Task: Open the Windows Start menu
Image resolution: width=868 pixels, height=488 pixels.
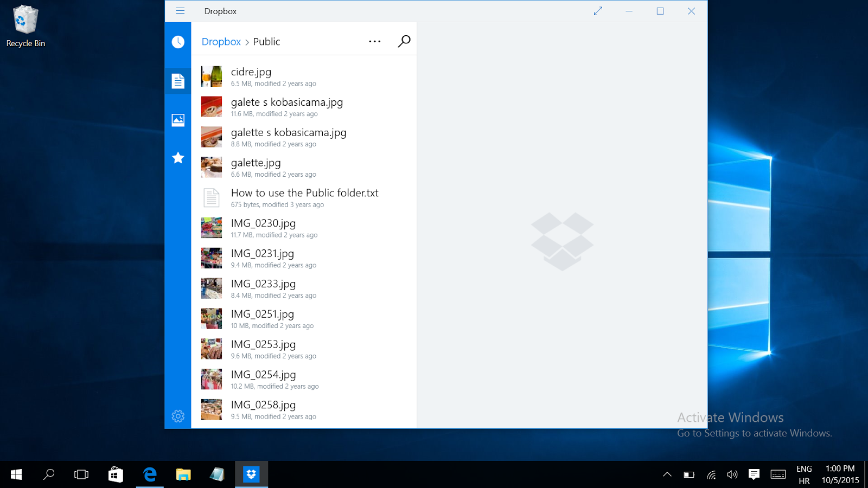Action: tap(16, 474)
